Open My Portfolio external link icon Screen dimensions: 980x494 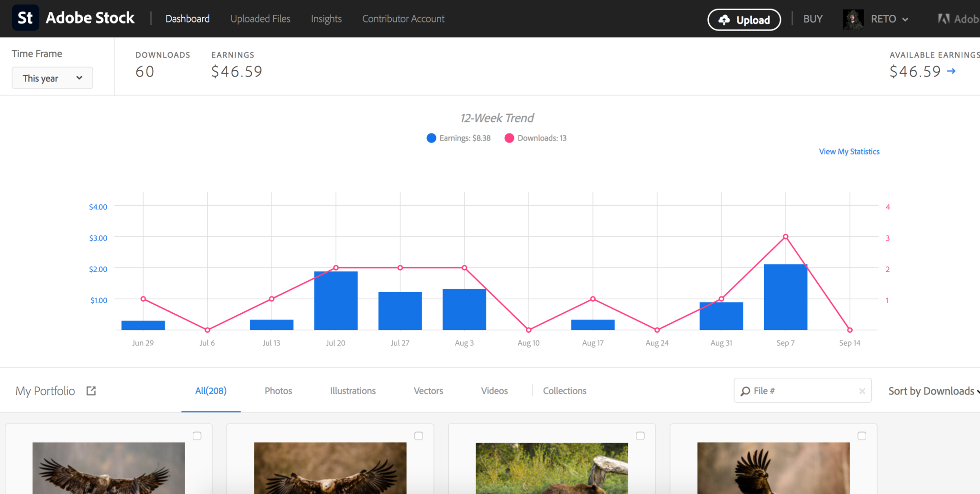click(91, 391)
